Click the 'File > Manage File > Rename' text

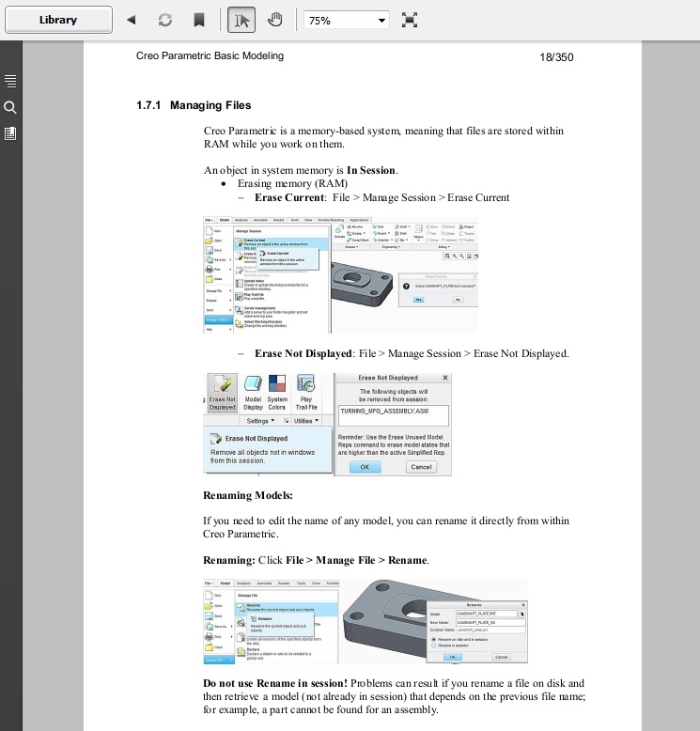pos(357,560)
